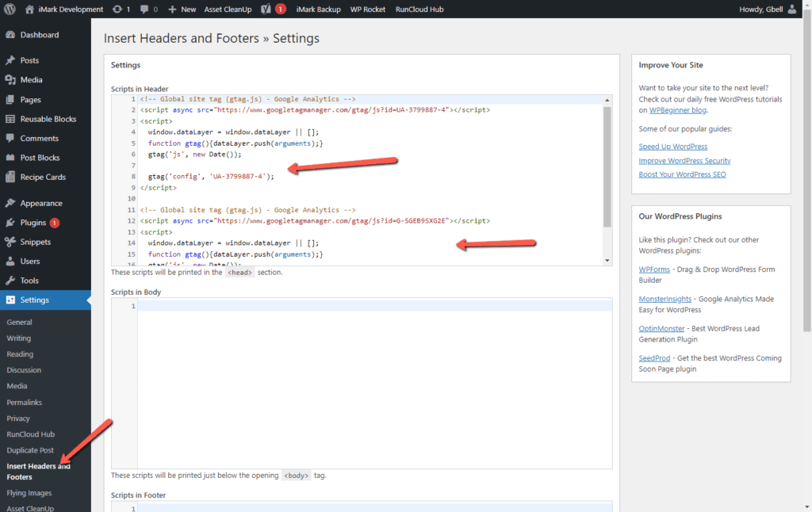
Task: Click the Plugins plug icon
Action: click(x=10, y=223)
